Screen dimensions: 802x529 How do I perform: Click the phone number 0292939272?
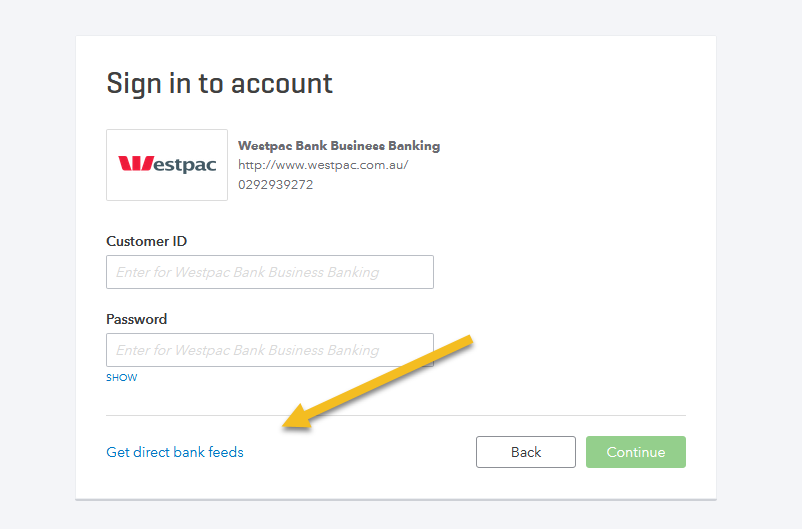pos(276,185)
